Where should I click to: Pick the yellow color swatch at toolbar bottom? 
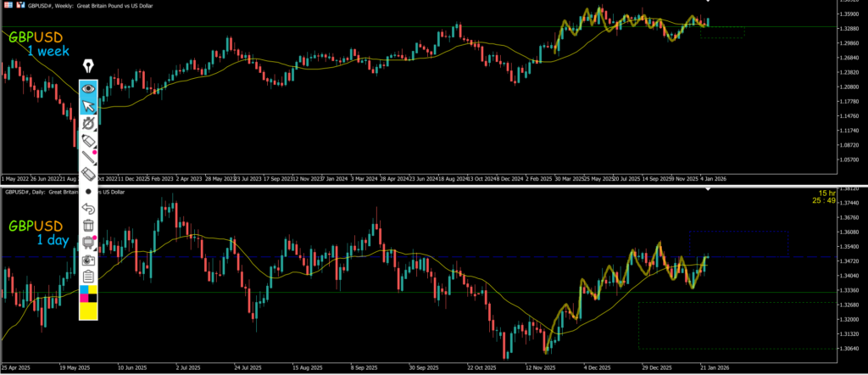pyautogui.click(x=88, y=311)
